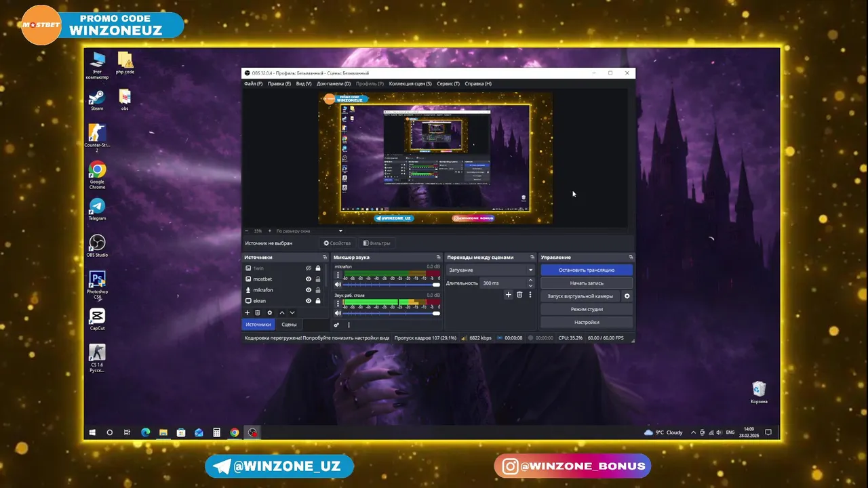Image resolution: width=868 pixels, height=488 pixels.
Task: Open advanced audio properties gears icon
Action: coord(336,325)
